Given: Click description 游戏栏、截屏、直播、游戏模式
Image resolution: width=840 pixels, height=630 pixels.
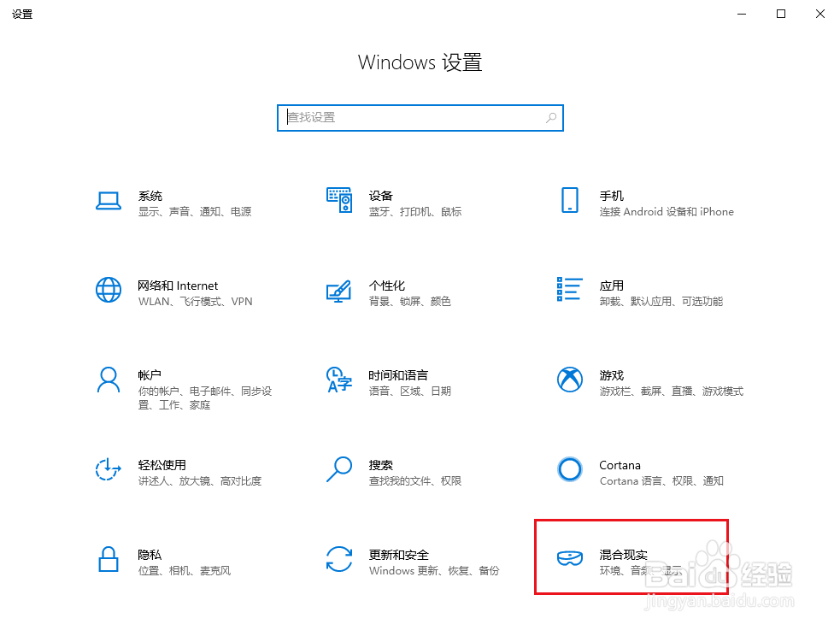Looking at the screenshot, I should (x=672, y=391).
